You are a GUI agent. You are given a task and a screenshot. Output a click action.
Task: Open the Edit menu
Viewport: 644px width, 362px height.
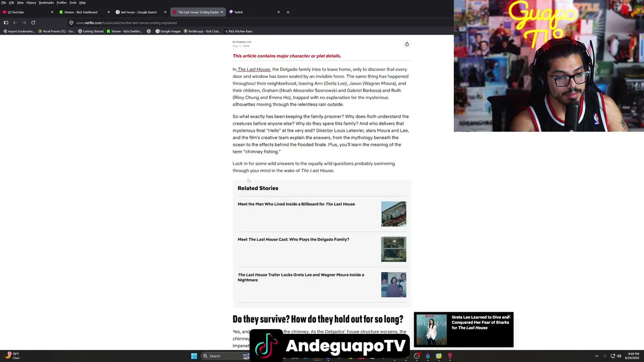pyautogui.click(x=11, y=3)
